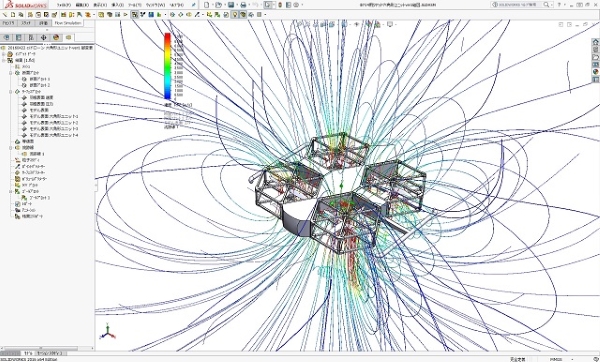The image size is (600, 362).
Task: Collapse the cut plots node in the tree
Action: tap(11, 73)
